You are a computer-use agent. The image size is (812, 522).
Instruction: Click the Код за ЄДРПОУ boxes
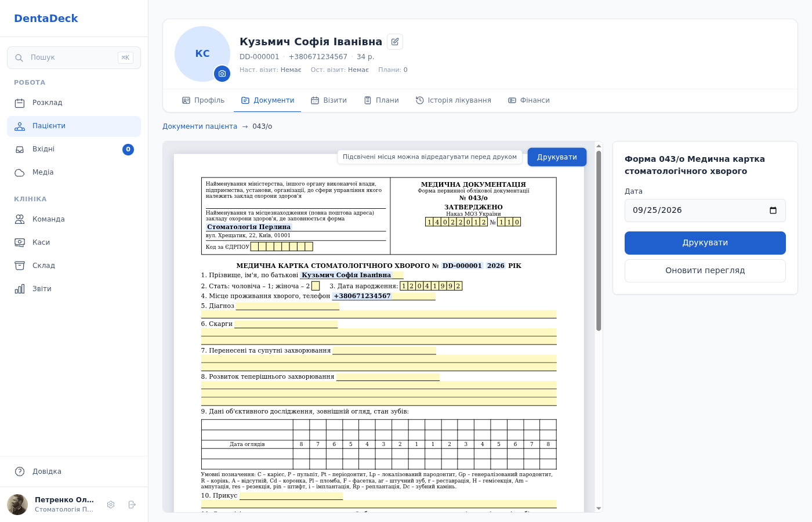click(282, 246)
